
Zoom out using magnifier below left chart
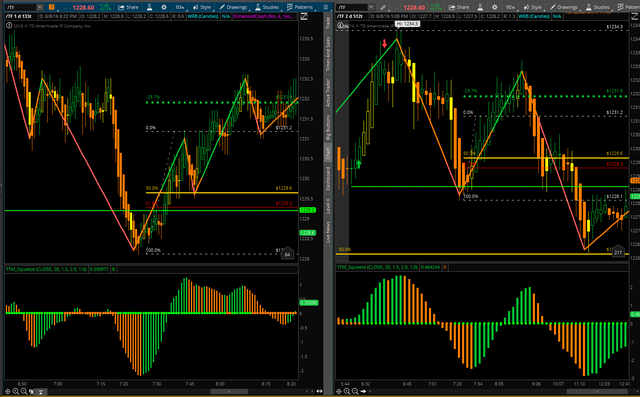[24, 391]
